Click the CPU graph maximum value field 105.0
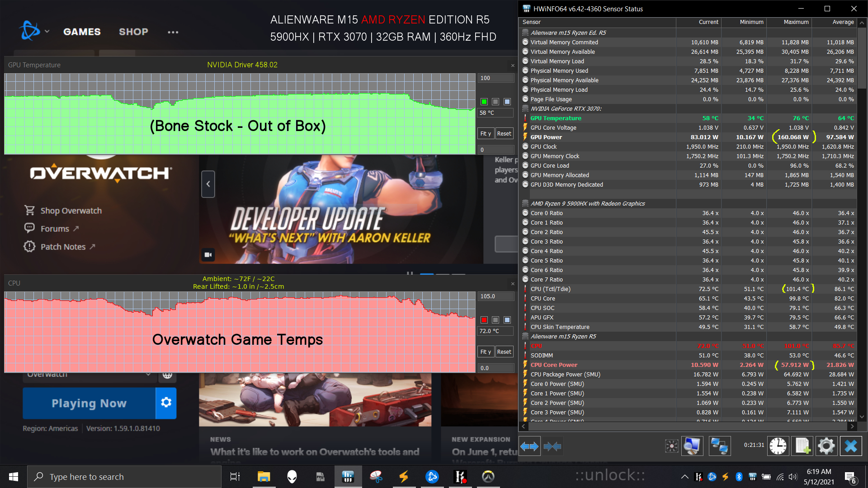This screenshot has height=488, width=868. (x=496, y=296)
